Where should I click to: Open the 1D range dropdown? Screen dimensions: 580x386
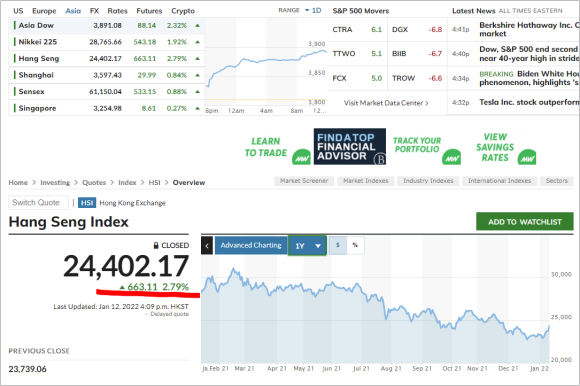click(x=313, y=10)
